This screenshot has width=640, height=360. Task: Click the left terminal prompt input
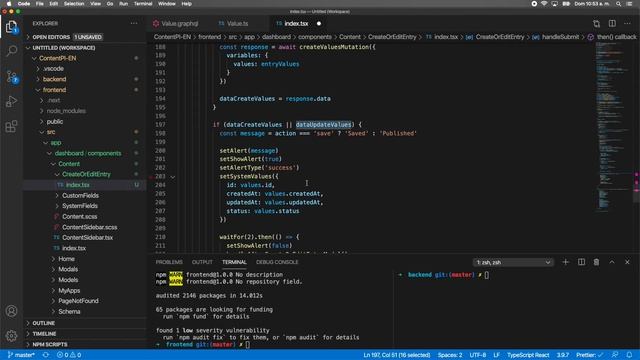247,344
